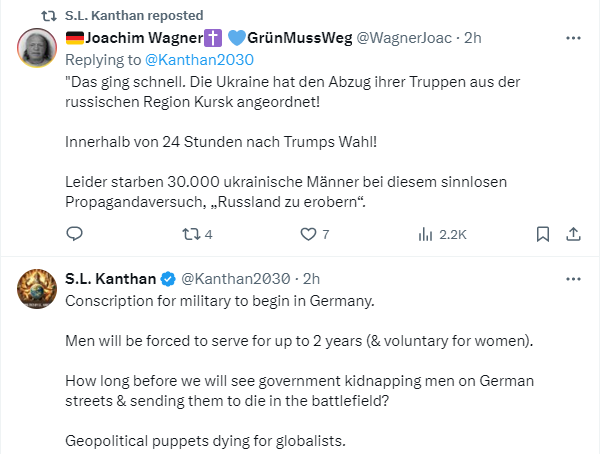
Task: Open S.L. Kanthan's name on second post
Action: click(112, 278)
